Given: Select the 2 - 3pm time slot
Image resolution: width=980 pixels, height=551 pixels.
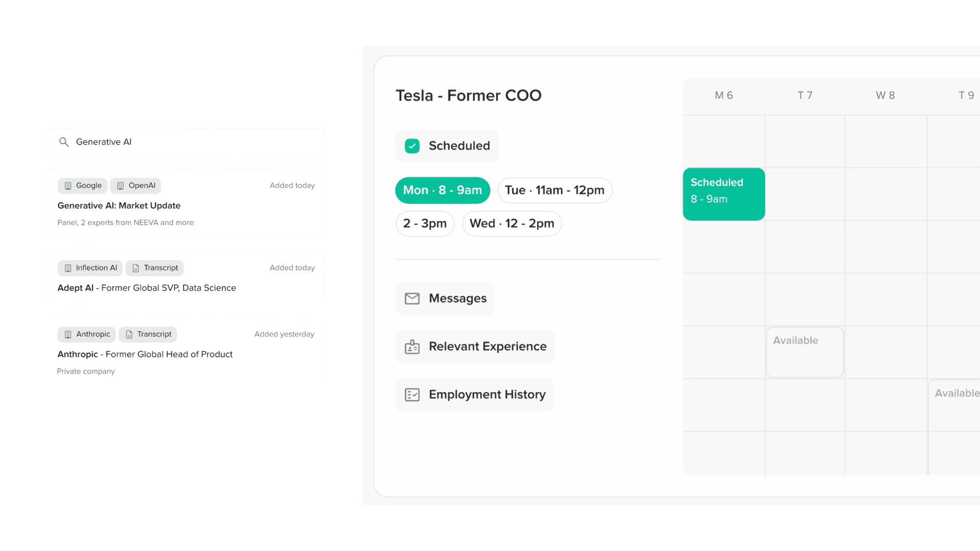Looking at the screenshot, I should [x=425, y=223].
